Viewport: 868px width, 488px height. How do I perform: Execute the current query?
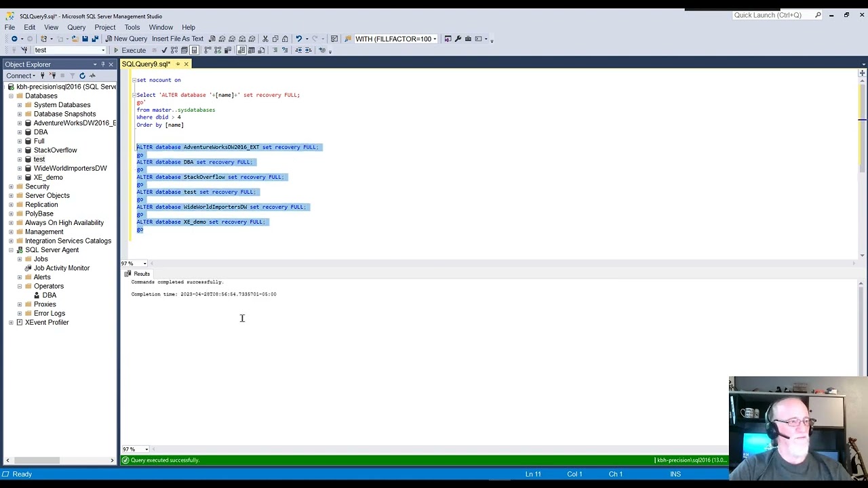[129, 50]
